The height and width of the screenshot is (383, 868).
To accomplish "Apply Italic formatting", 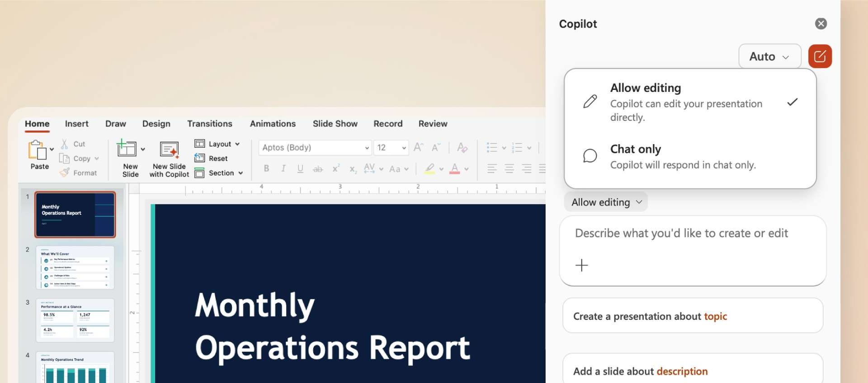I will (283, 168).
